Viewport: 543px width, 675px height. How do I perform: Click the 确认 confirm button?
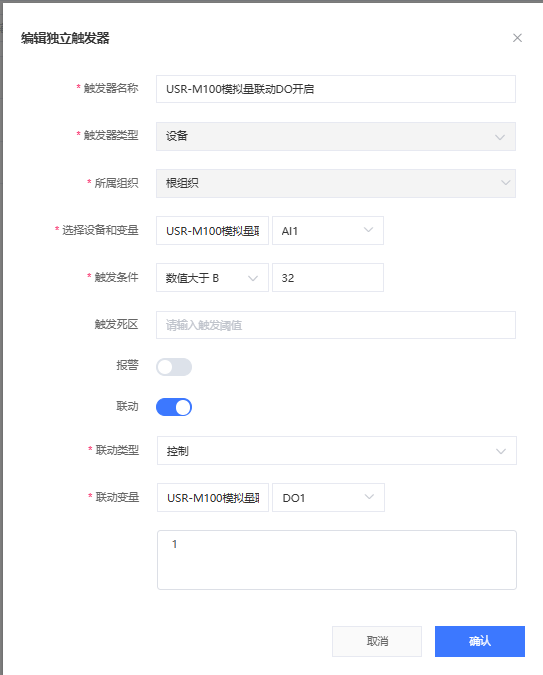pyautogui.click(x=480, y=641)
